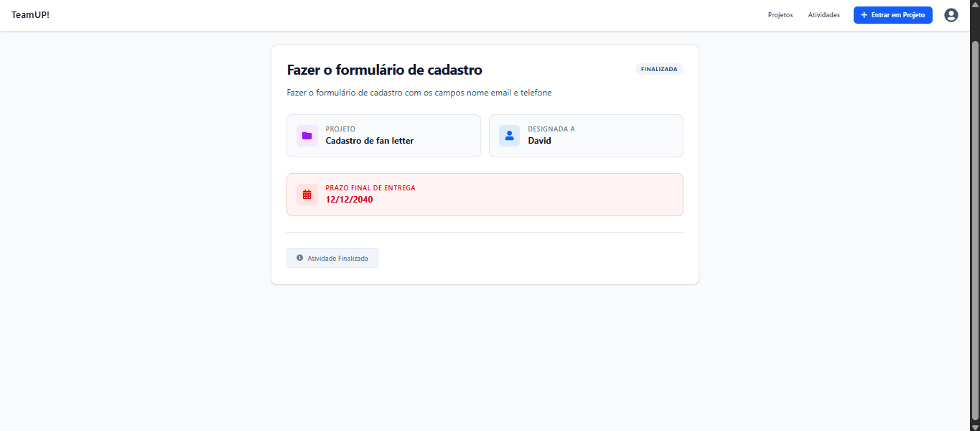Open the Cadastro de fan letter project card
The height and width of the screenshot is (431, 980).
tap(383, 136)
